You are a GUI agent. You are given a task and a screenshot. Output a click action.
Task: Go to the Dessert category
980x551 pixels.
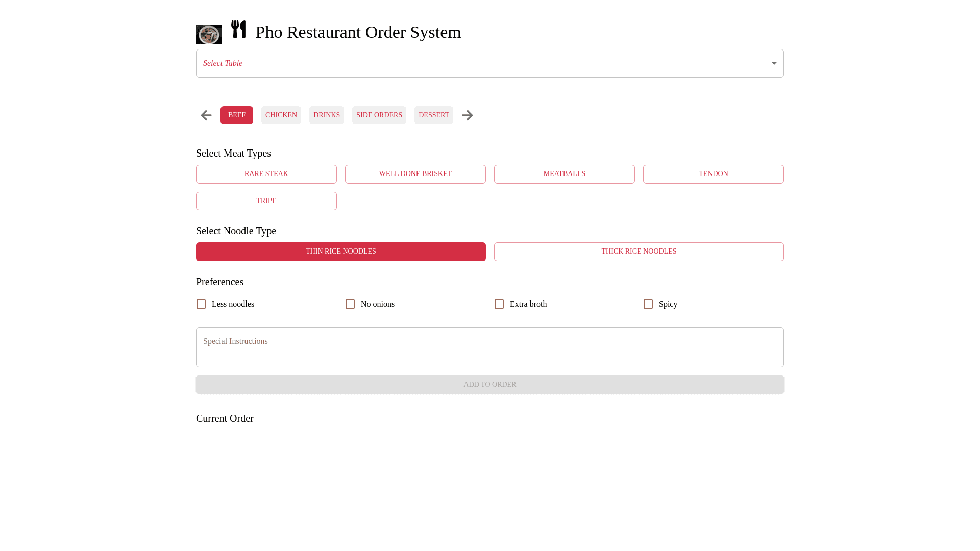(433, 115)
